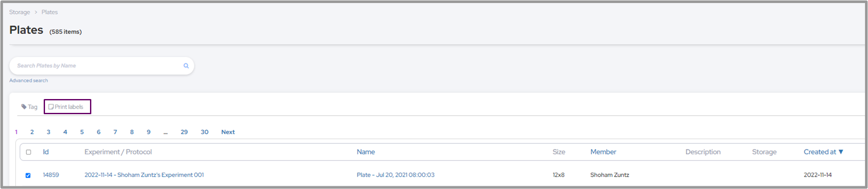The height and width of the screenshot is (189, 868).
Task: Toggle the select-all plates checkbox
Action: pos(29,152)
